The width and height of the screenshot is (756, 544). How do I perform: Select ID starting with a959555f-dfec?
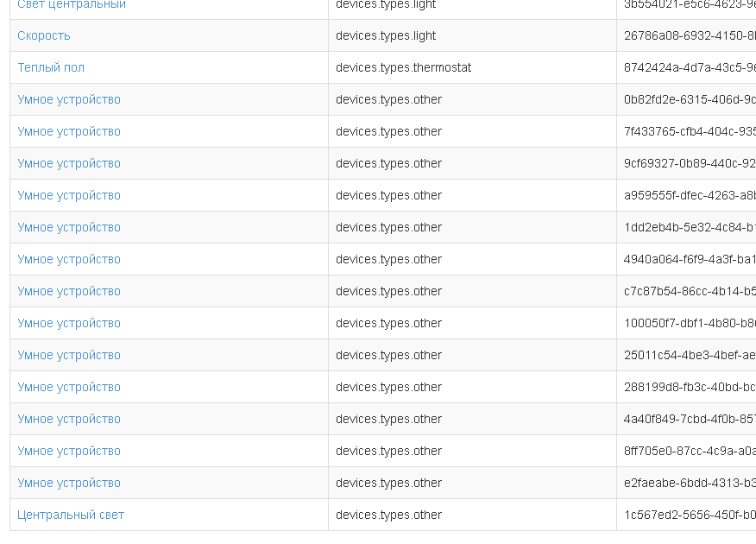click(690, 195)
